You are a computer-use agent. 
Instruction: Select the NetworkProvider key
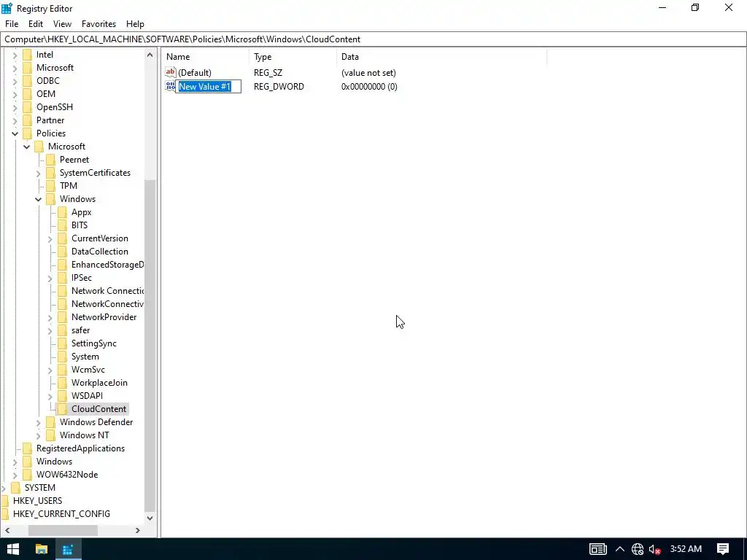click(x=104, y=317)
